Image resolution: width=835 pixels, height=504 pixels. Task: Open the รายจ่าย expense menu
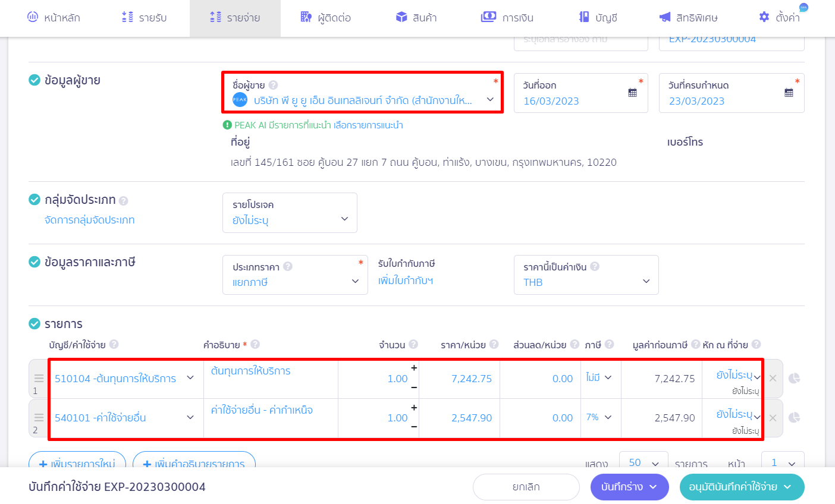point(235,18)
